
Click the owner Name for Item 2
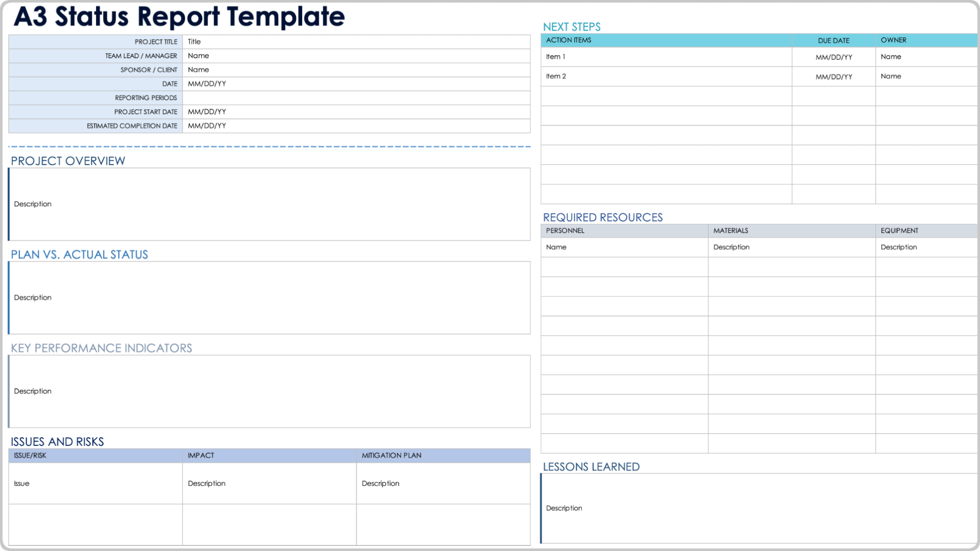(927, 77)
